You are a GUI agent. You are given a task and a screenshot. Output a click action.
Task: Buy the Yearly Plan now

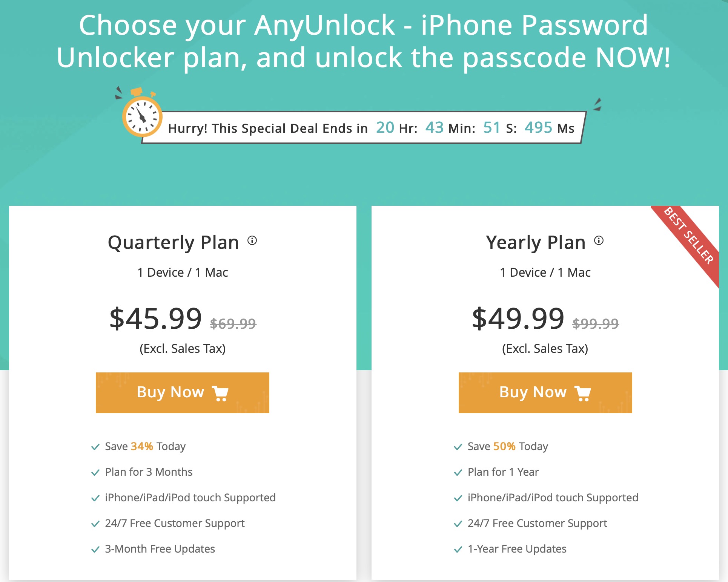pos(545,392)
